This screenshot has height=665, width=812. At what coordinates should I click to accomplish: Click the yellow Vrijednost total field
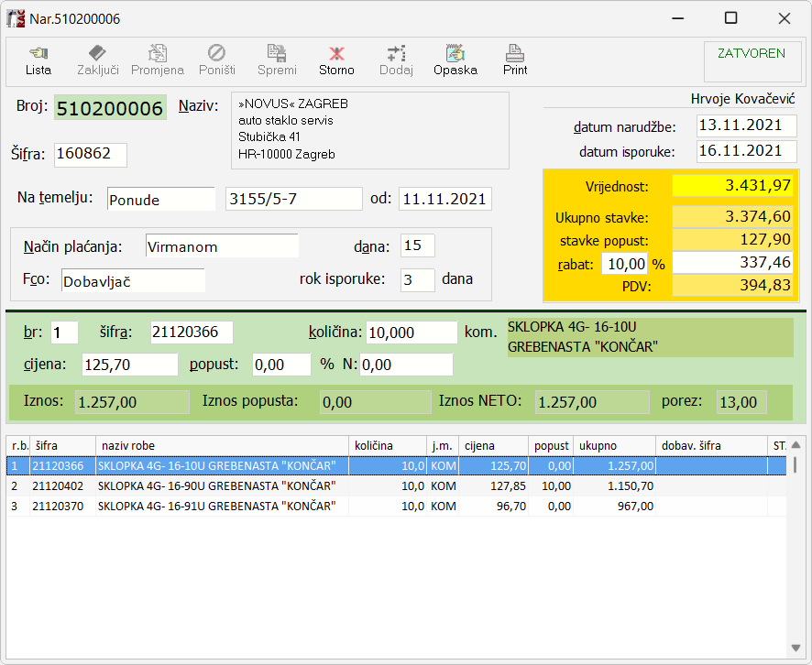(x=733, y=186)
